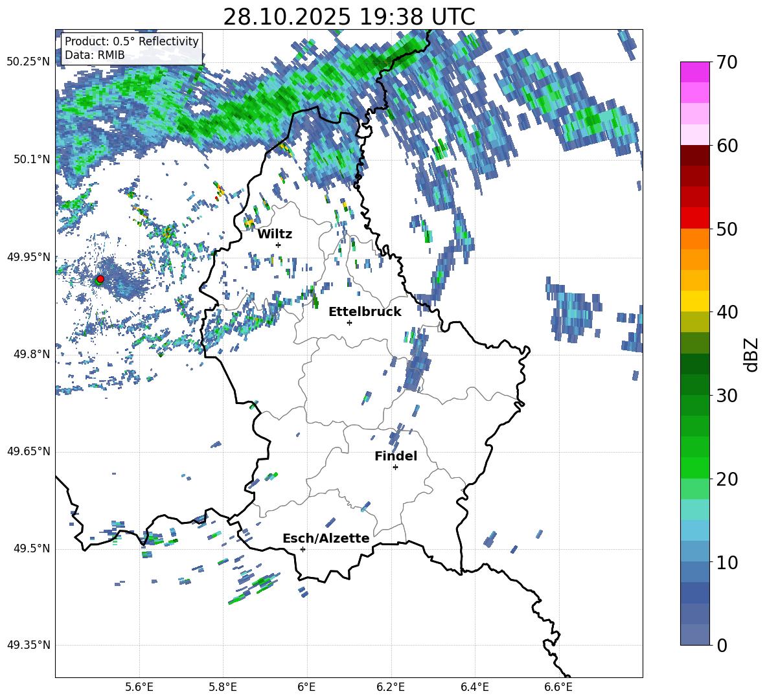Click the 50.1°N latitude label
The image size is (767, 700).
tap(32, 159)
